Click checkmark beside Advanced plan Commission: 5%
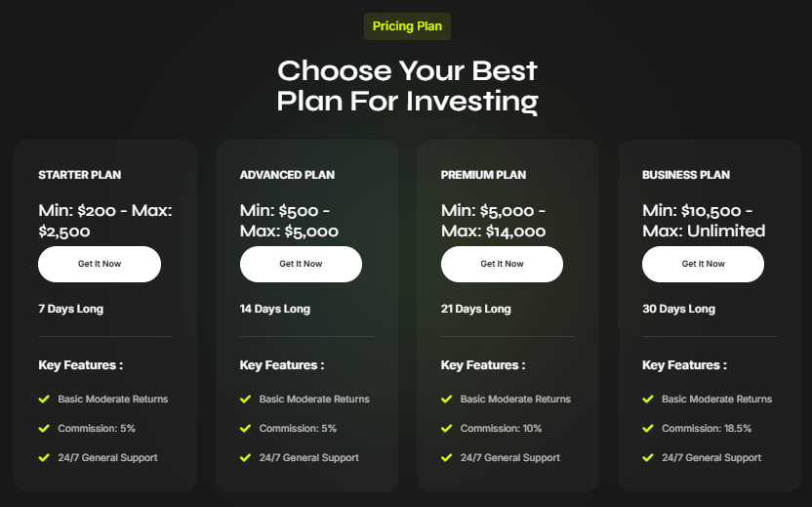This screenshot has width=812, height=507. [x=245, y=428]
